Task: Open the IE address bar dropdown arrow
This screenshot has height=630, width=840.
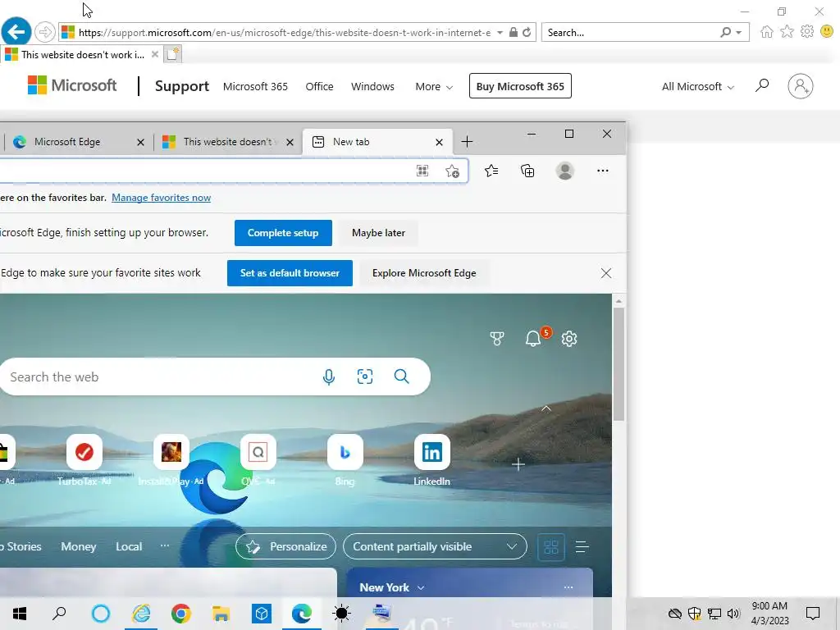Action: (500, 32)
